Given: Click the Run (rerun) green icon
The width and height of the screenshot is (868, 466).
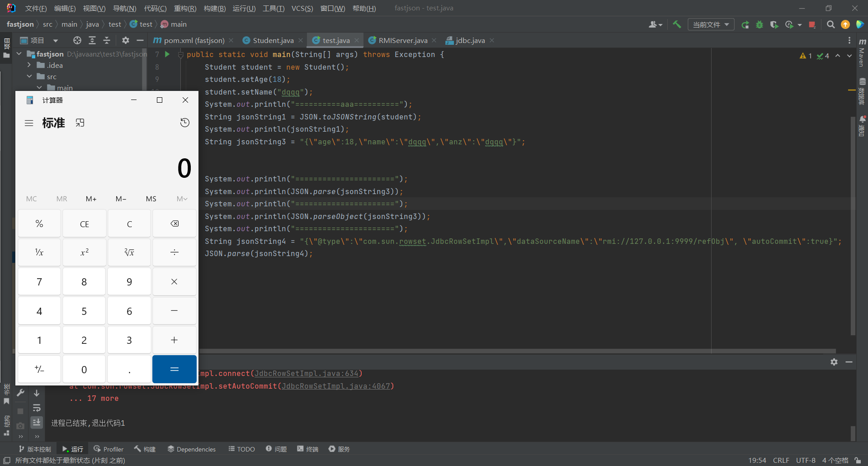Looking at the screenshot, I should 745,24.
